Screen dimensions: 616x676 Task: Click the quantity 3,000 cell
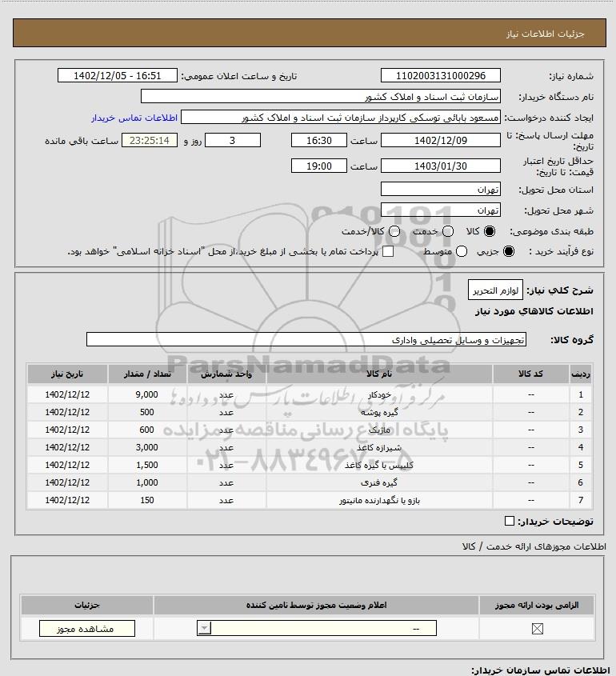click(147, 447)
